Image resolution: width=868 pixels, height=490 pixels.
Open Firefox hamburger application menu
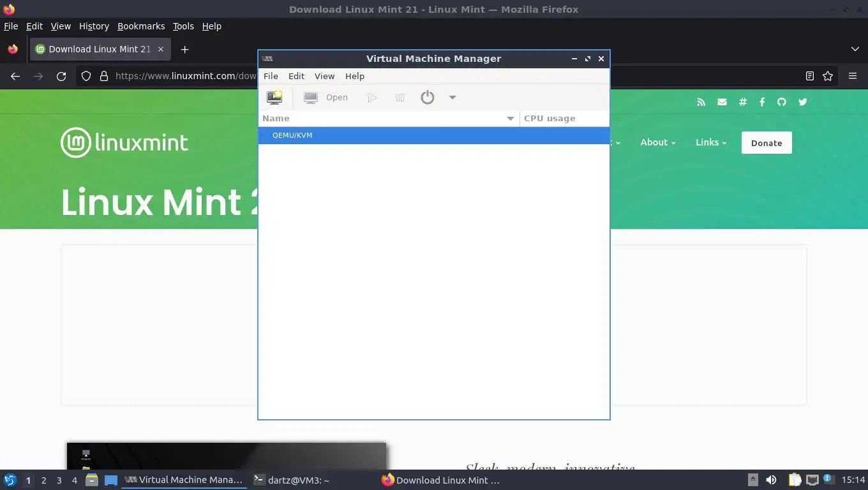(x=853, y=76)
